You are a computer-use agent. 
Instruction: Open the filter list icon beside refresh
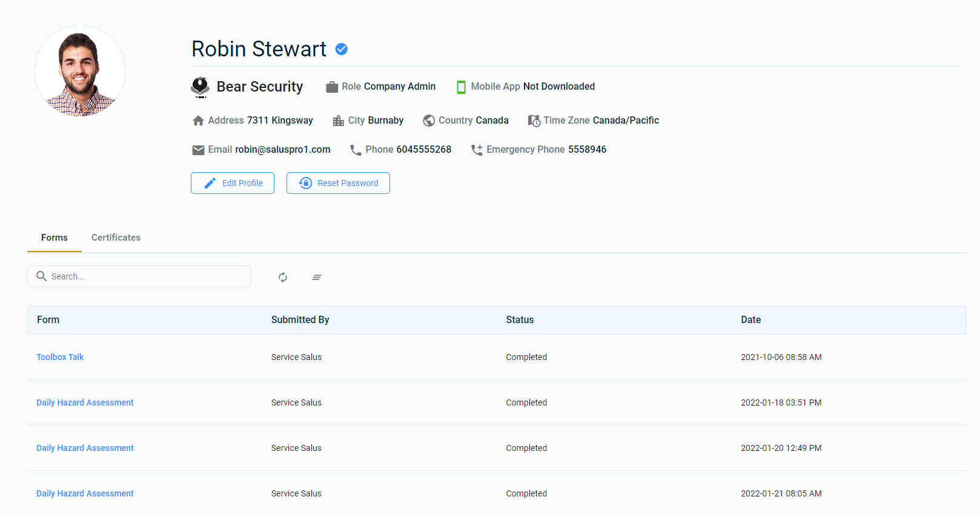(317, 277)
